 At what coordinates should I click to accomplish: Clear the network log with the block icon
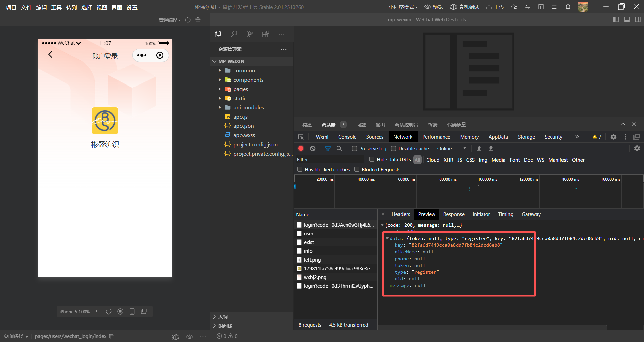pyautogui.click(x=313, y=148)
